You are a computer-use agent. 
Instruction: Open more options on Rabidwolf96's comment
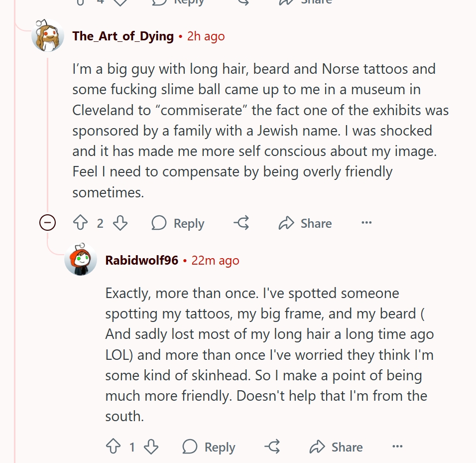(397, 446)
